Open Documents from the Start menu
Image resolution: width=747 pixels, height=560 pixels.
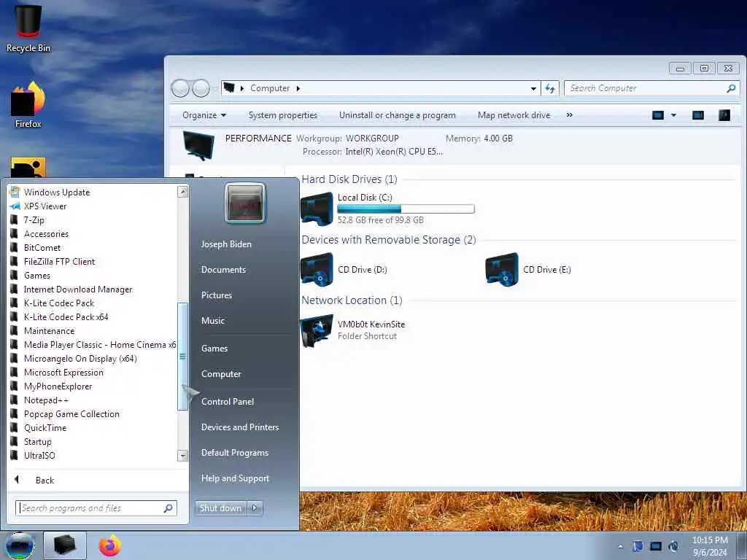223,270
